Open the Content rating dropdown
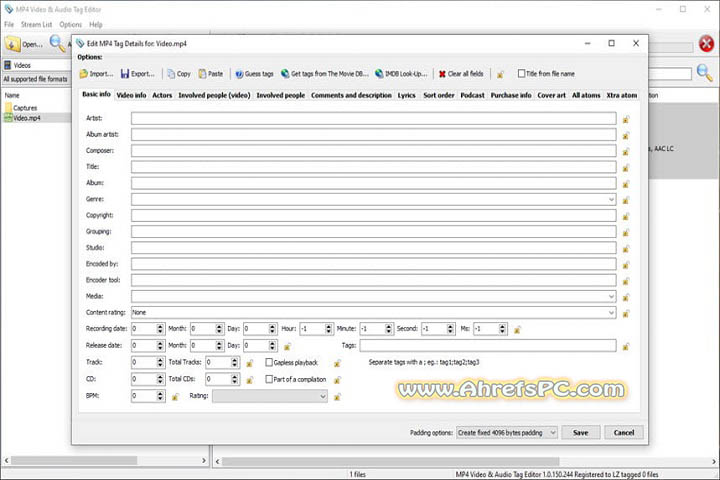The image size is (720, 480). coord(611,312)
